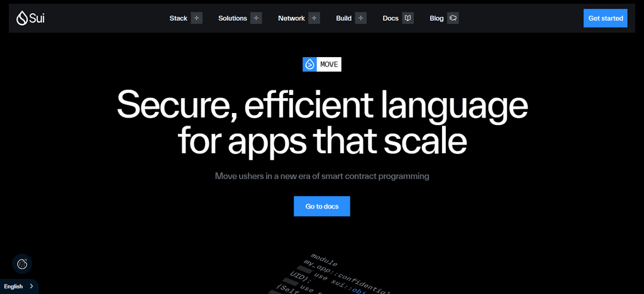Viewport: 644px width, 294px height.
Task: Go to the Docs navigation item
Action: pos(391,18)
